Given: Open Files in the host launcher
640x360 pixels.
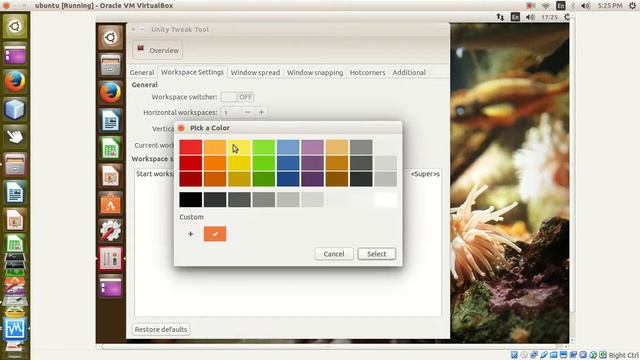Looking at the screenshot, I should pos(15,165).
